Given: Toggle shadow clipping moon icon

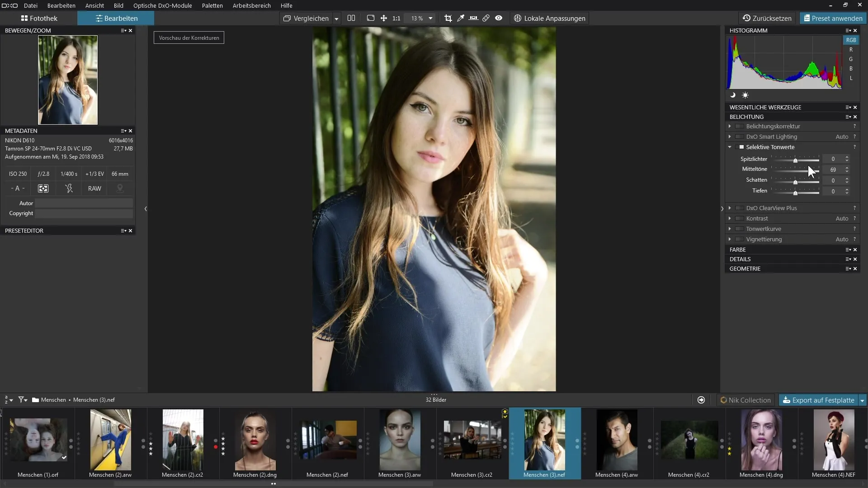Looking at the screenshot, I should 733,95.
